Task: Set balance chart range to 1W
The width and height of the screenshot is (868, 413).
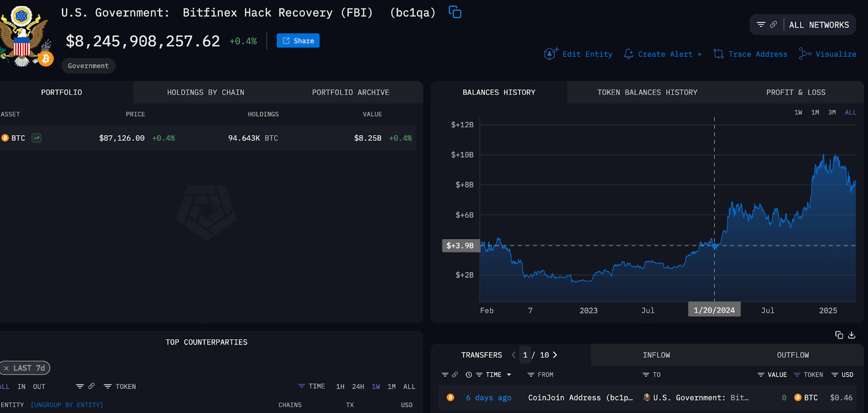Action: click(x=798, y=112)
